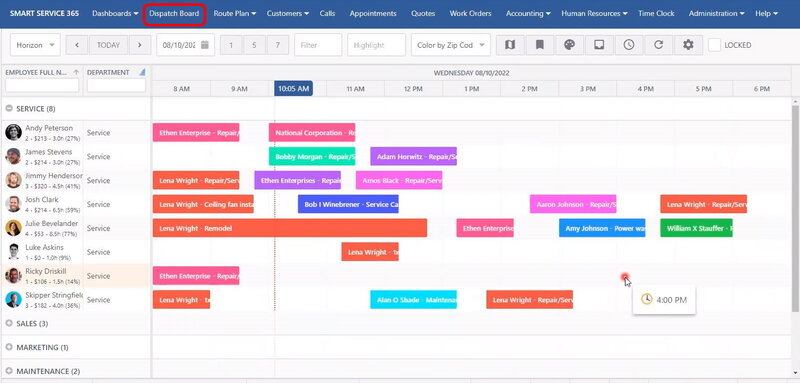Expand the MARKETING (1) group
Viewport: 800px width, 383px height.
click(9, 347)
